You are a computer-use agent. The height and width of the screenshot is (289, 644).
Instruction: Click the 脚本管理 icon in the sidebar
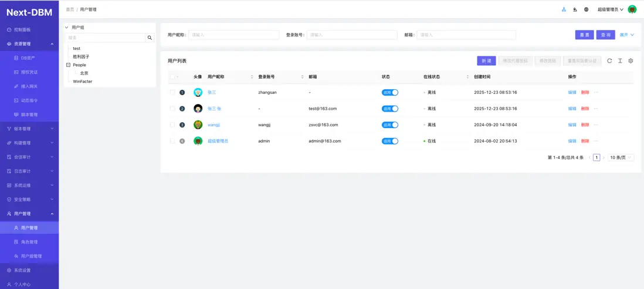16,115
